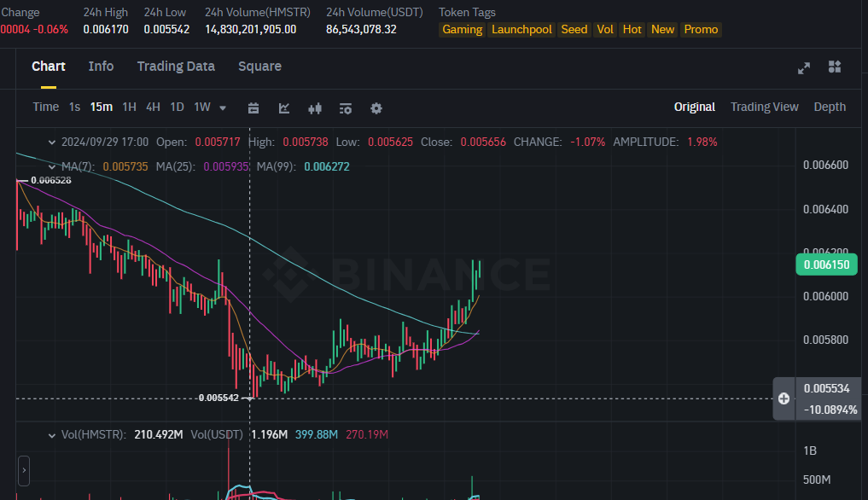868x500 pixels.
Task: Open the chart layout options icon
Action: click(x=346, y=108)
